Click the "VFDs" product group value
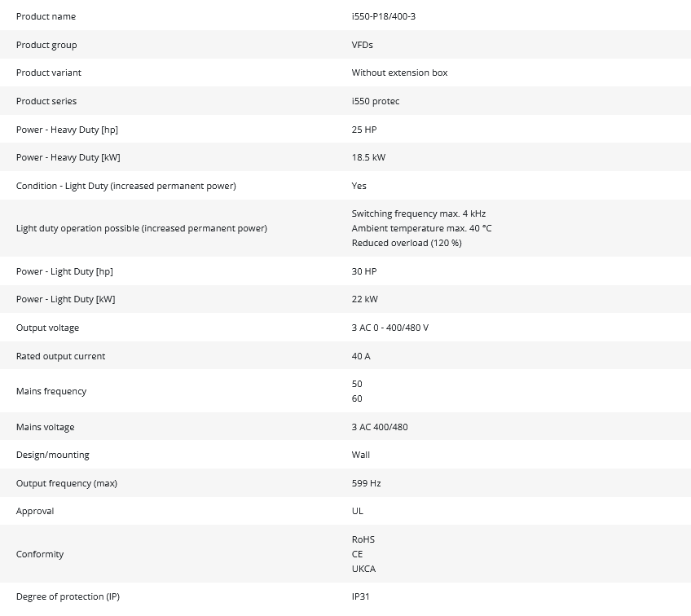This screenshot has height=616, width=691. pyautogui.click(x=362, y=45)
